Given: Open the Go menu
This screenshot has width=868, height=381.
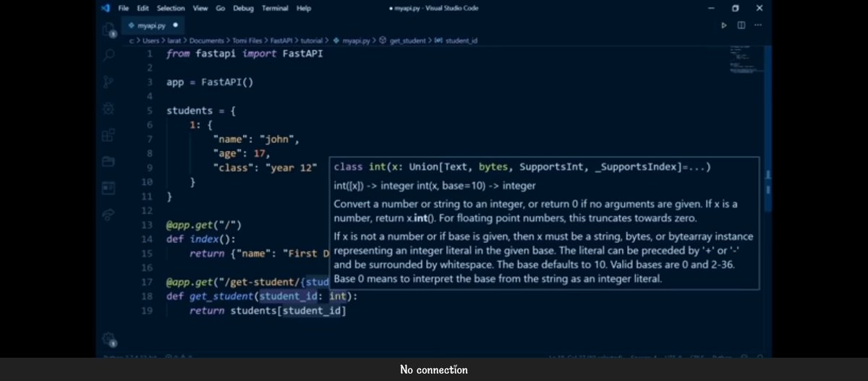Looking at the screenshot, I should click(221, 8).
